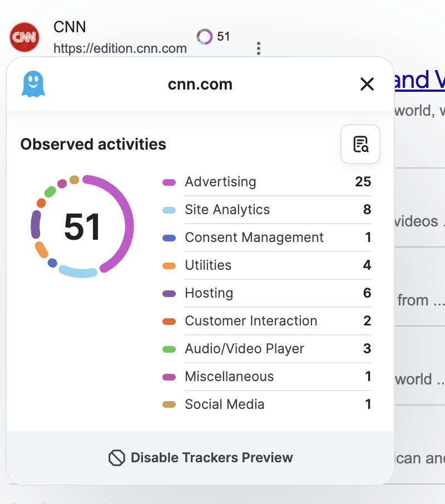Select the Social Media category row
Image resolution: width=445 pixels, height=504 pixels.
click(266, 404)
